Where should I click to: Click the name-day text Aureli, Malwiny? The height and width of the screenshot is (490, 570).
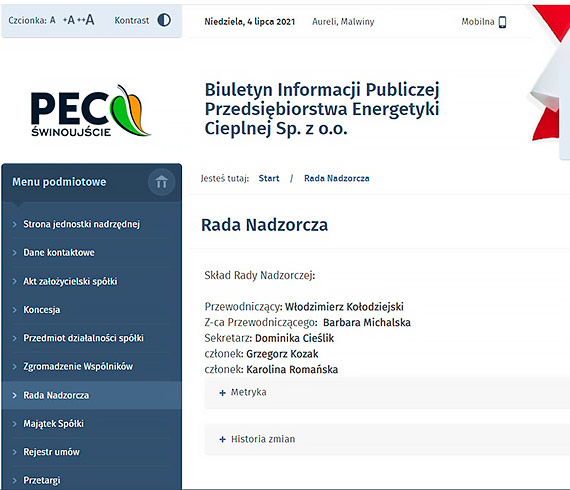[x=343, y=22]
